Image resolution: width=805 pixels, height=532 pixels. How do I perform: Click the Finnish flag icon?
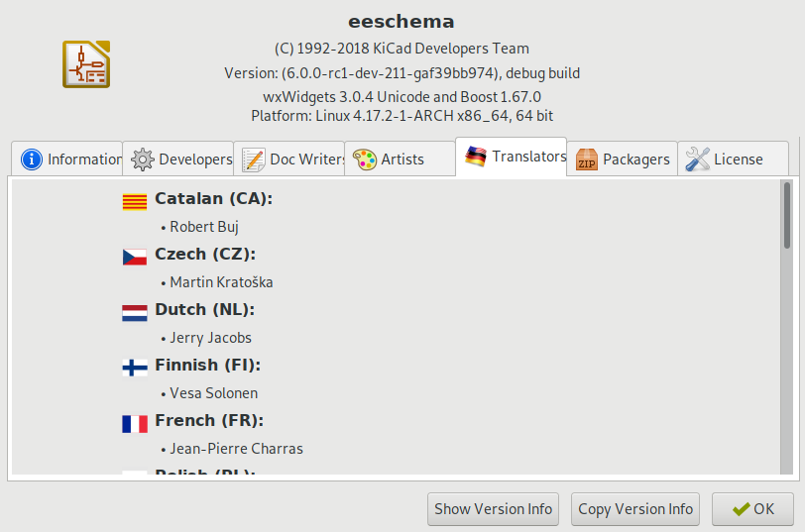coord(135,368)
